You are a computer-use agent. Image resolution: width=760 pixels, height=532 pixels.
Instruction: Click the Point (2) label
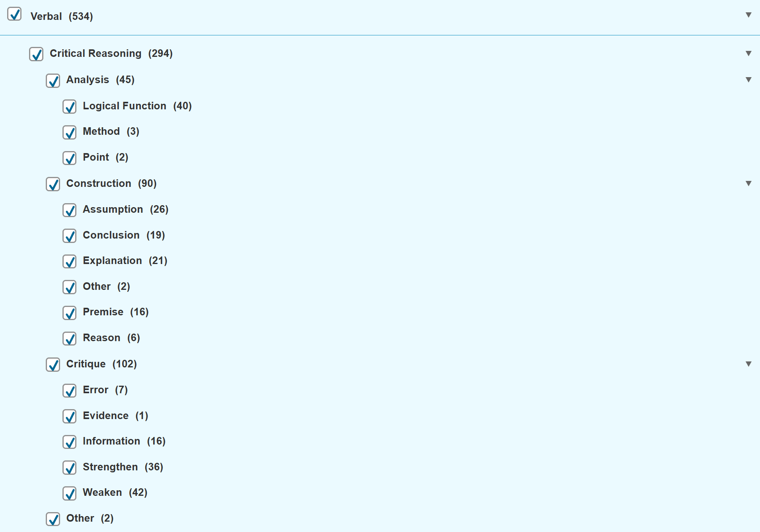pos(105,157)
